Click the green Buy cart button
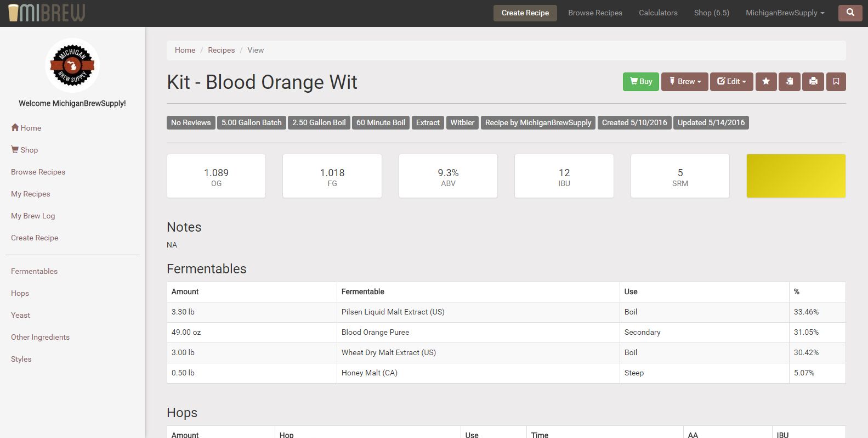The image size is (868, 438). tap(640, 82)
